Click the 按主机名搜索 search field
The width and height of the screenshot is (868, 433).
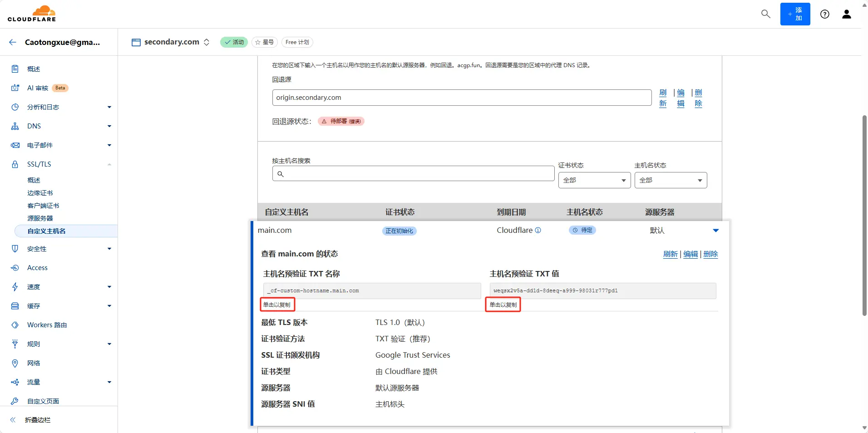(x=413, y=174)
